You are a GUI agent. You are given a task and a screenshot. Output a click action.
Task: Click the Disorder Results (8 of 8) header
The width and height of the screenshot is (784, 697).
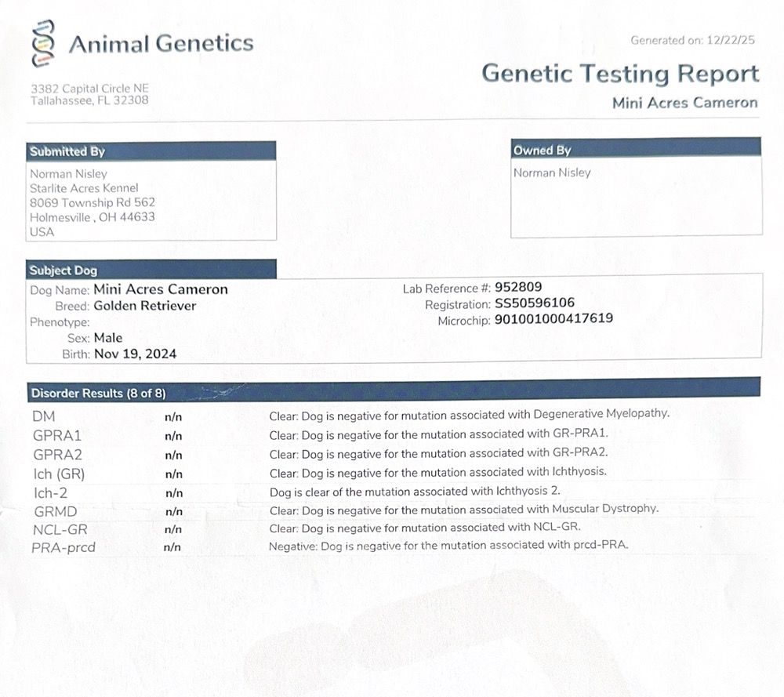pyautogui.click(x=98, y=393)
